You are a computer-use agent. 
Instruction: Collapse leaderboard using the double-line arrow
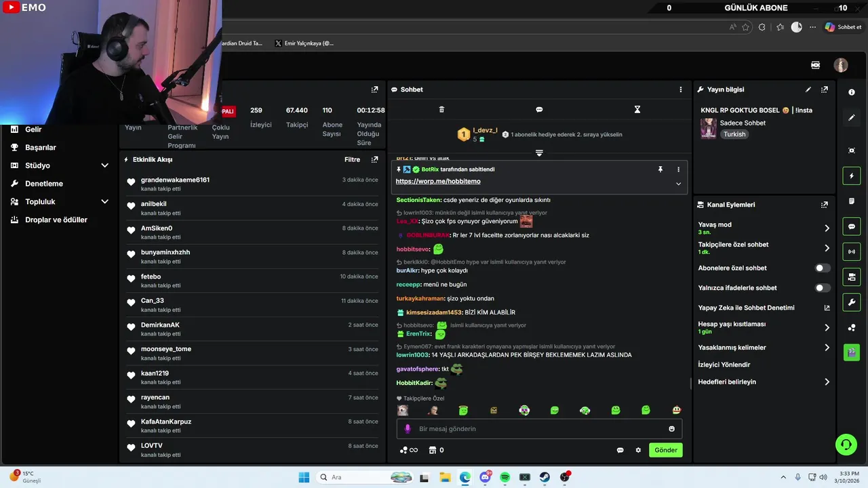539,153
